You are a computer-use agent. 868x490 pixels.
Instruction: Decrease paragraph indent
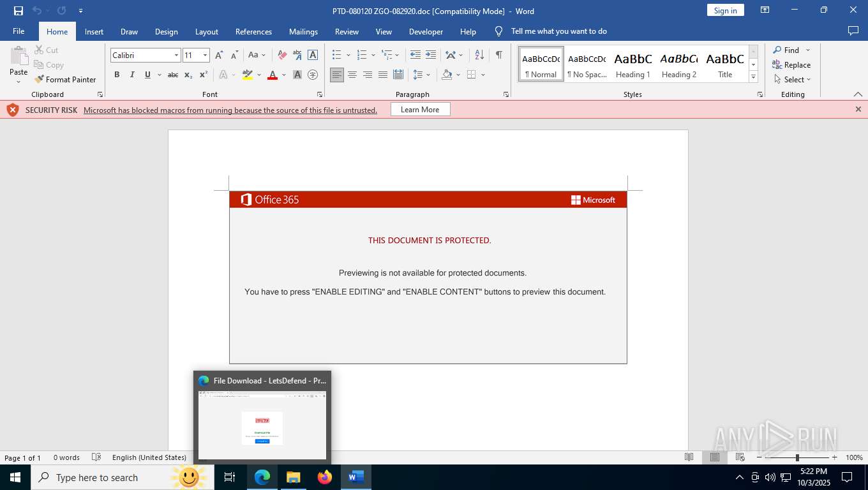coord(415,56)
